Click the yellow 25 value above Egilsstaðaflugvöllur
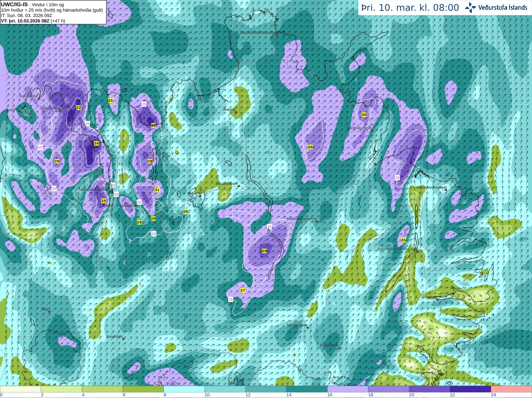This screenshot has height=398, width=532. click(404, 240)
